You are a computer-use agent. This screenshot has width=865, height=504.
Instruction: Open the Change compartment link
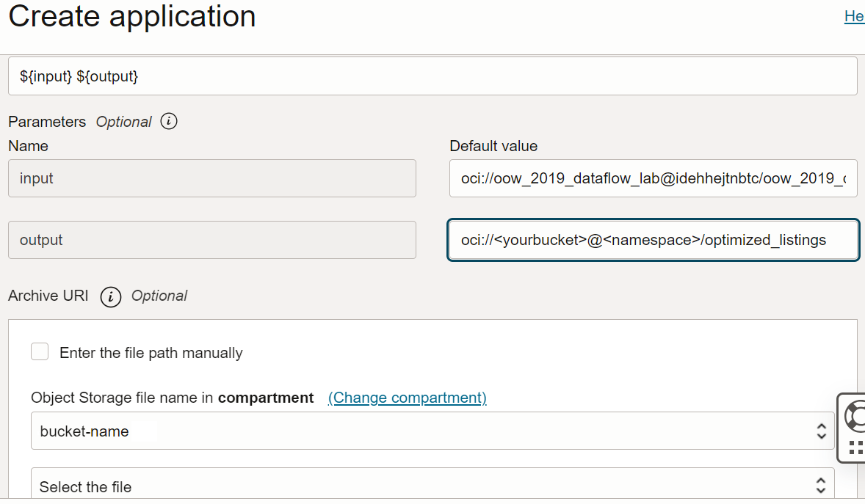(407, 398)
